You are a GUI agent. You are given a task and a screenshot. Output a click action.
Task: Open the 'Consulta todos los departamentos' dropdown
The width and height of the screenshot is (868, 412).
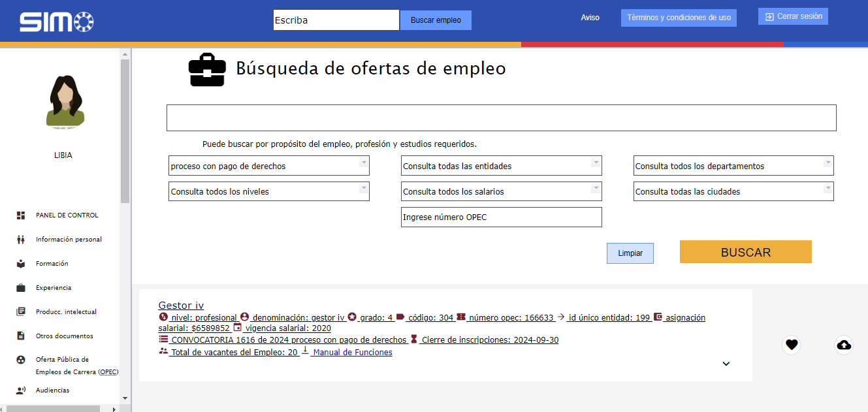pyautogui.click(x=733, y=166)
